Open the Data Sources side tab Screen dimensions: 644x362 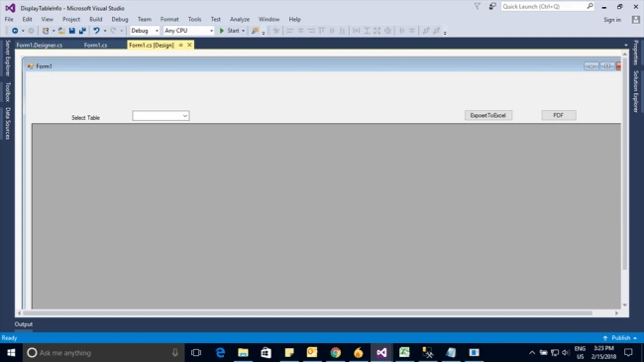7,123
